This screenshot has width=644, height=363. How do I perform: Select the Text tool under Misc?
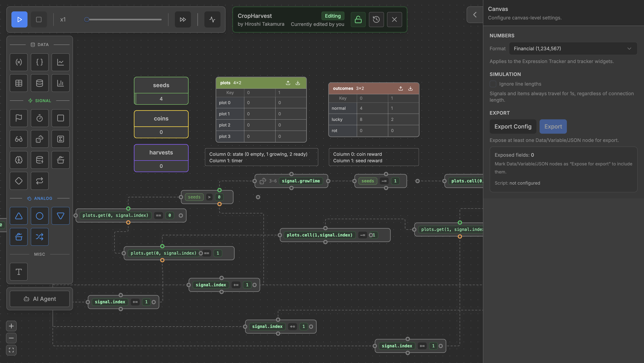click(19, 272)
